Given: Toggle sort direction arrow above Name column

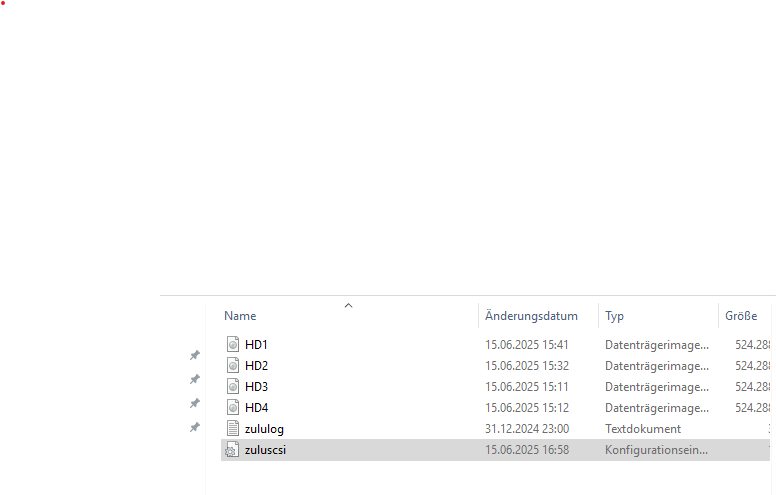Looking at the screenshot, I should pos(348,305).
